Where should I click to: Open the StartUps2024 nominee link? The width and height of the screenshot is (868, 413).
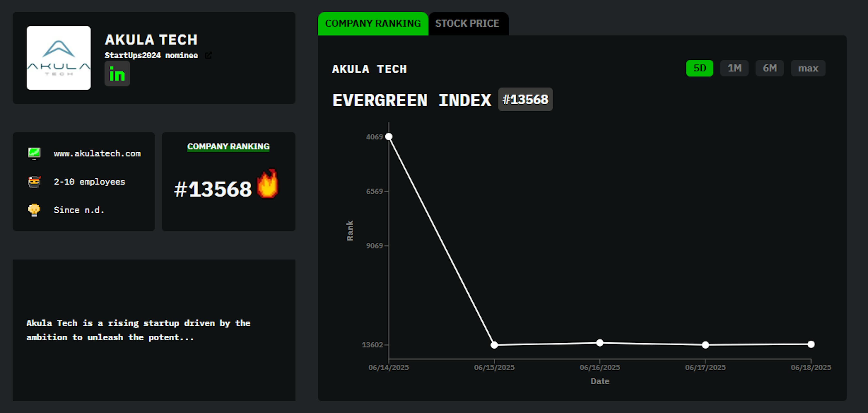tap(151, 55)
